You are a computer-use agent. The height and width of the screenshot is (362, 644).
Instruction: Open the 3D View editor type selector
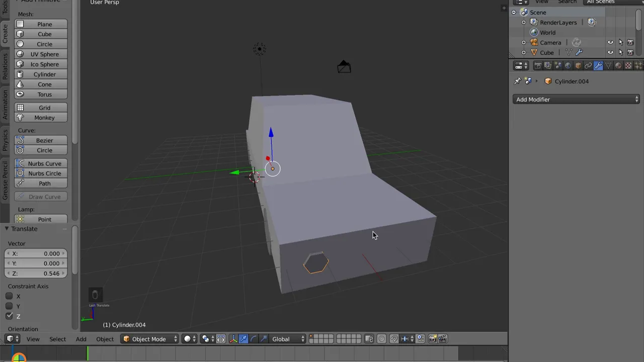click(12, 339)
